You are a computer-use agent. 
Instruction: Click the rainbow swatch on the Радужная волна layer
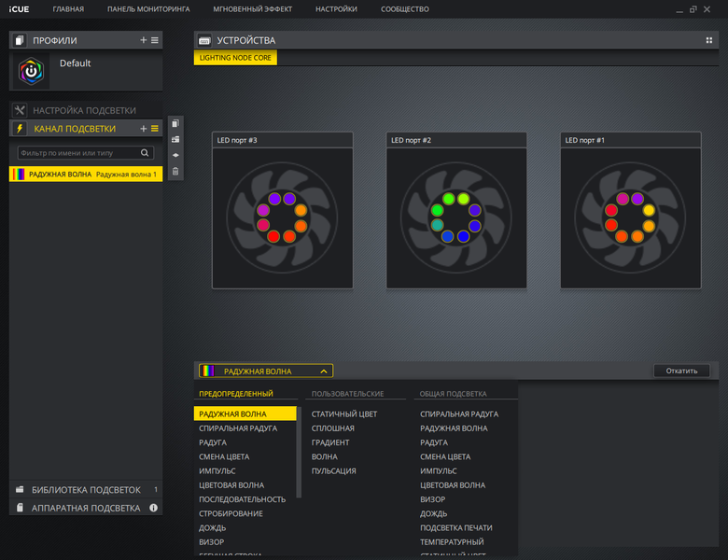tap(19, 175)
